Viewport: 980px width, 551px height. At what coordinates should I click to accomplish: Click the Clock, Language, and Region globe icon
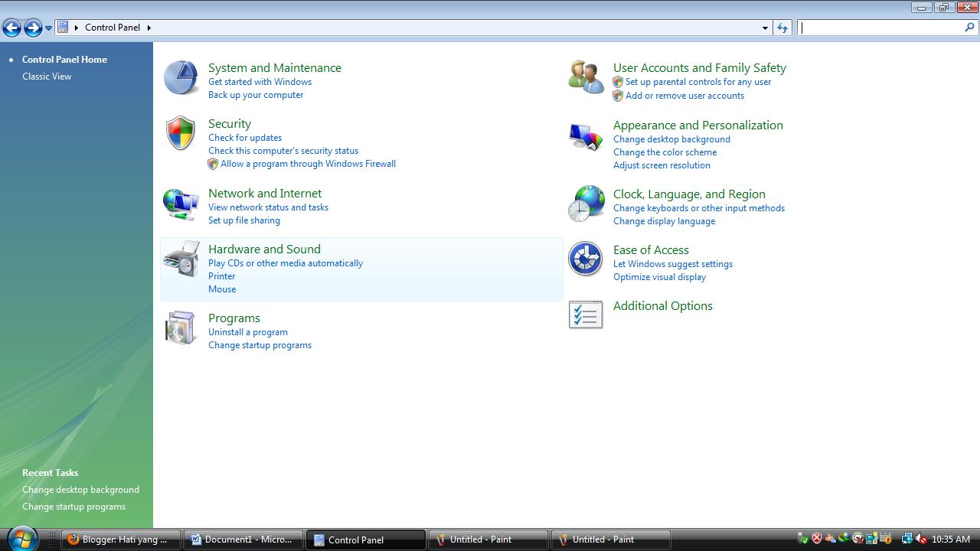[x=586, y=204]
